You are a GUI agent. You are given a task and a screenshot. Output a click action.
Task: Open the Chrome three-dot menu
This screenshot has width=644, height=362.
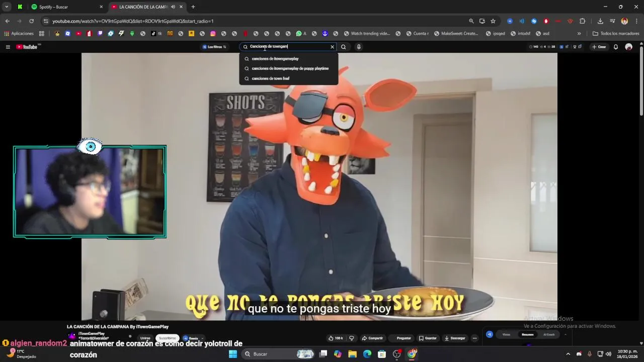[x=636, y=21]
